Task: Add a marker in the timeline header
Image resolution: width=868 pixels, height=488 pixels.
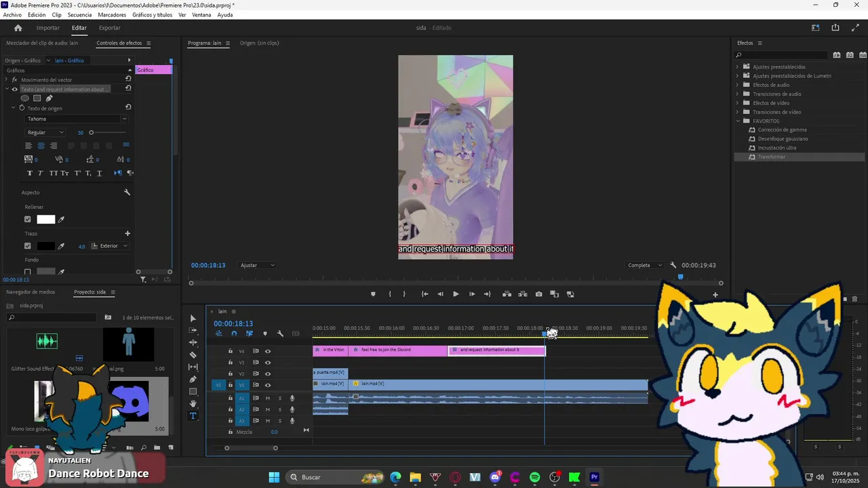Action: point(265,333)
